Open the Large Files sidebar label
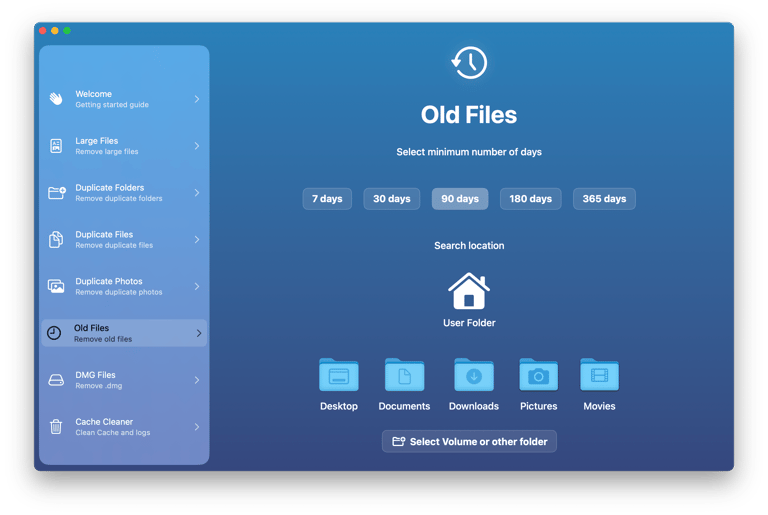 (96, 141)
